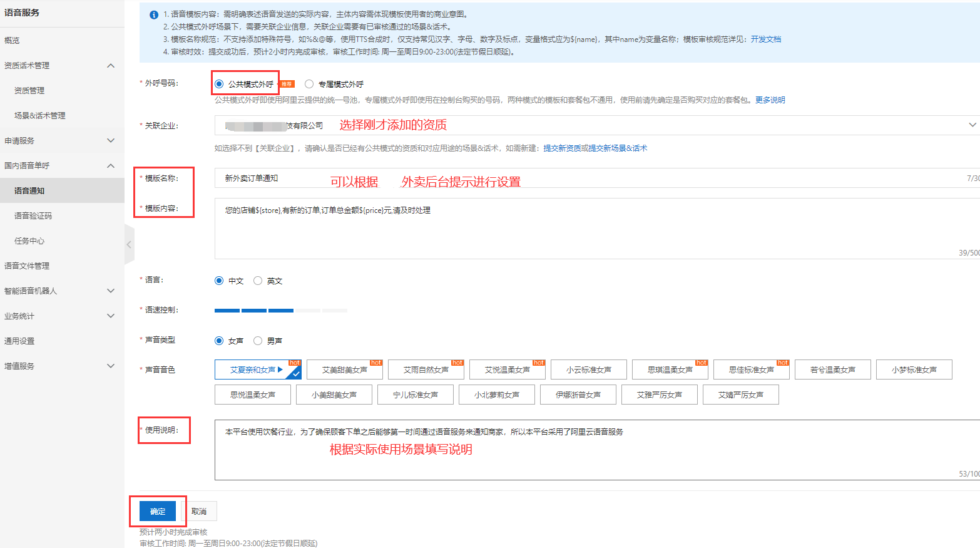This screenshot has width=980, height=548.
Task: Click the 取消 cancel button
Action: click(x=199, y=511)
